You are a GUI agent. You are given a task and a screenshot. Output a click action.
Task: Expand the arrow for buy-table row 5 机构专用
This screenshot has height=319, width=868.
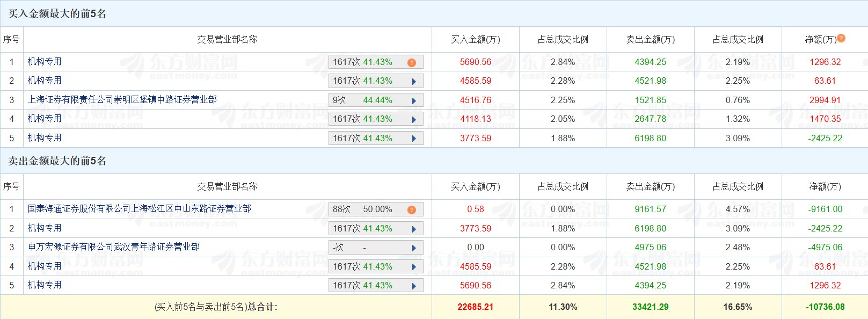414,139
